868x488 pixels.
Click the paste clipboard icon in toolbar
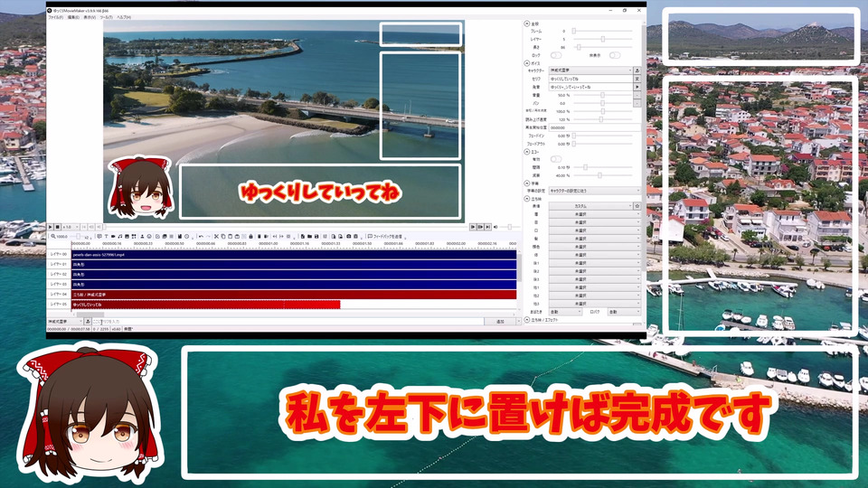231,236
